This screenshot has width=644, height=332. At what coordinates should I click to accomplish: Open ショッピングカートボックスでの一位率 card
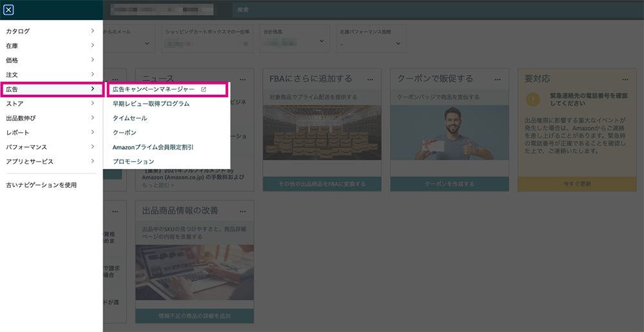click(x=207, y=38)
